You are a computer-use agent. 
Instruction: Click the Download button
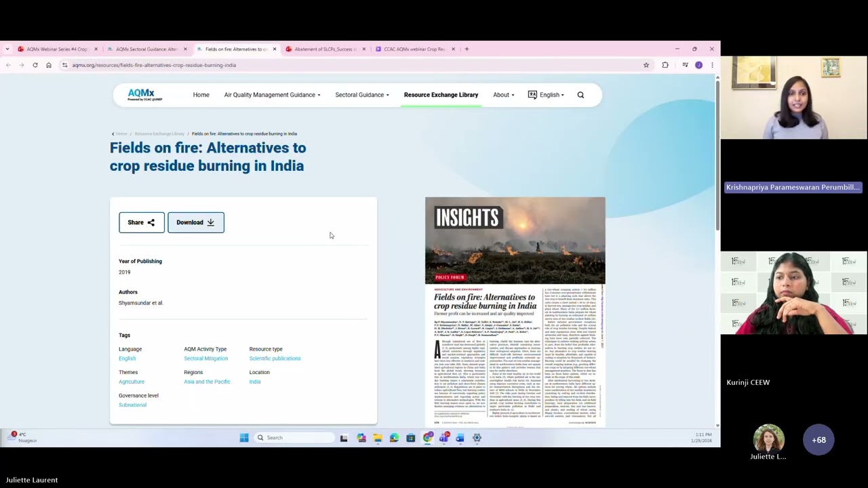pos(196,222)
